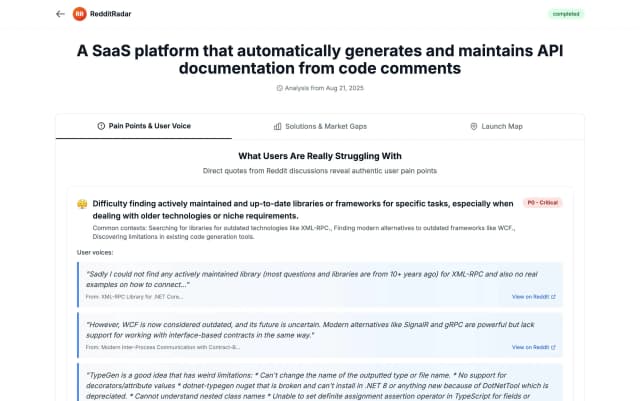Click the page title about API documentation SaaS

coord(320,60)
